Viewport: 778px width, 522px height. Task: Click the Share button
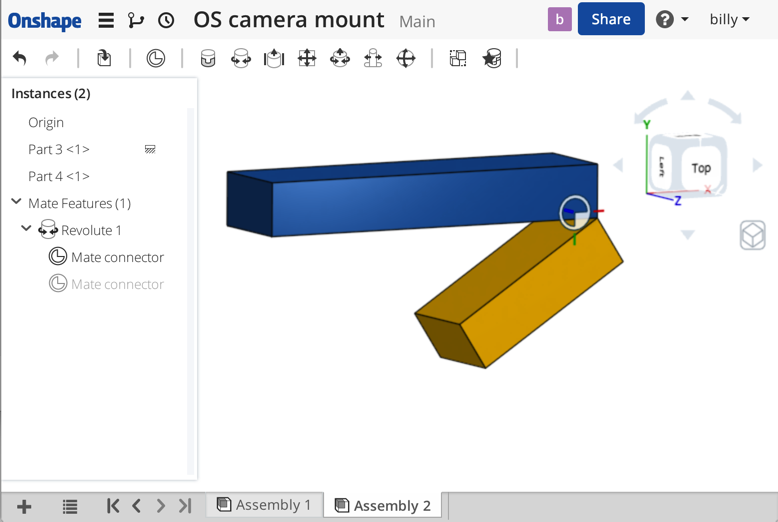(610, 20)
